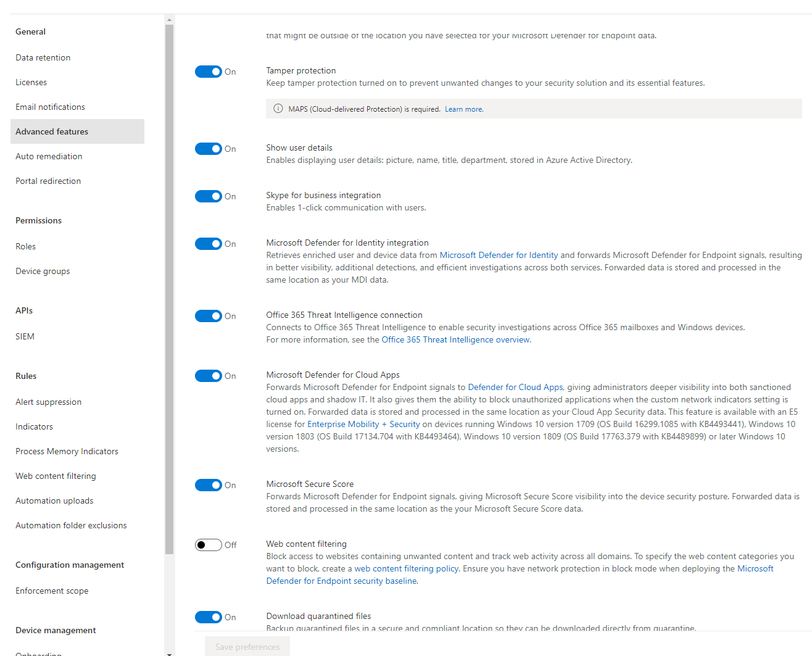This screenshot has height=656, width=812.
Task: Click the Defender for Cloud Apps link
Action: tap(515, 387)
